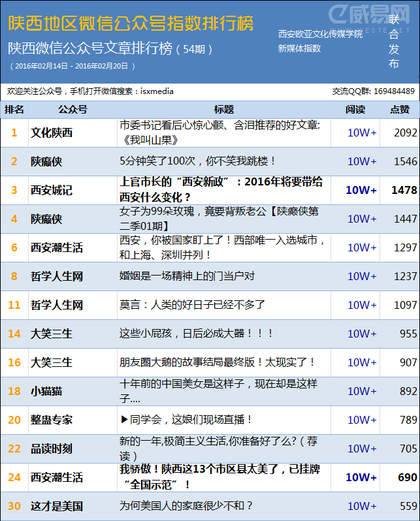Select the 小猫猫 account name

[x=47, y=391]
